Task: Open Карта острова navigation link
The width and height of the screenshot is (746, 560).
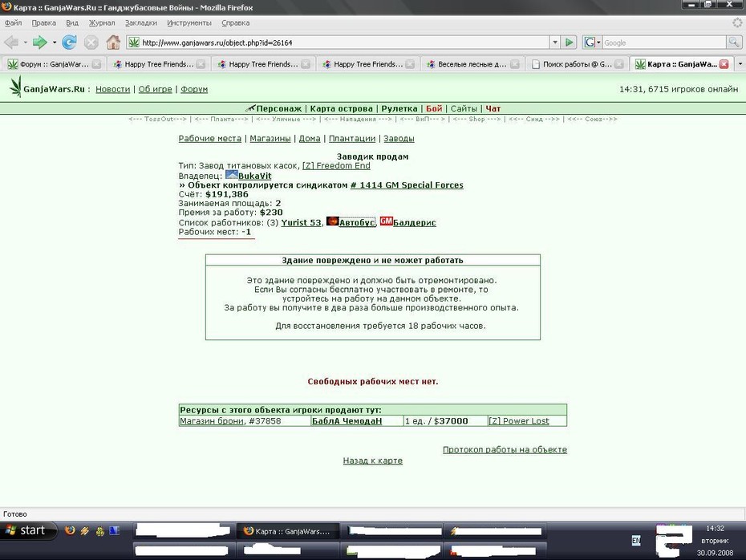Action: pos(342,108)
